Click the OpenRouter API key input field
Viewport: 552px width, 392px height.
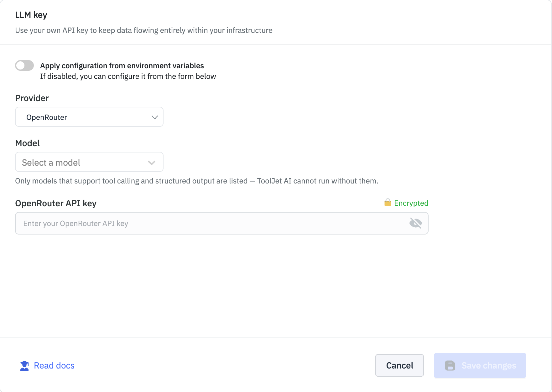pos(221,223)
